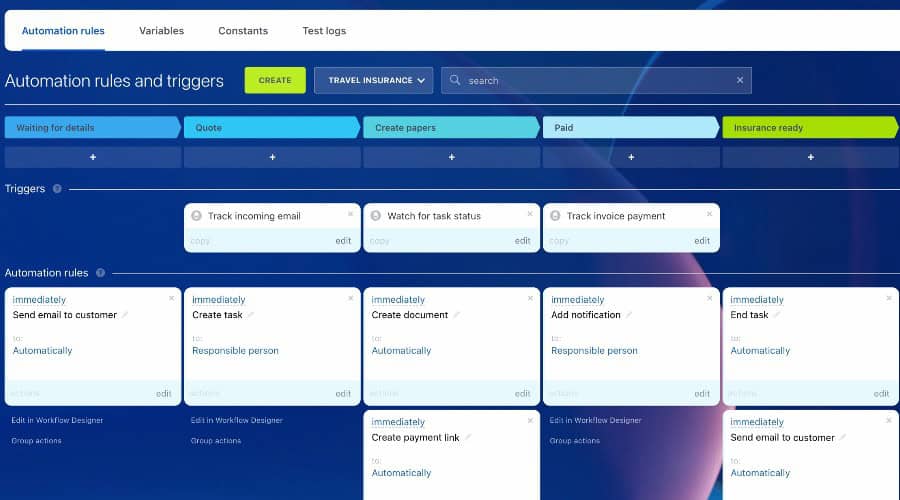This screenshot has width=900, height=500.
Task: Switch to the Constants tab
Action: tap(243, 31)
